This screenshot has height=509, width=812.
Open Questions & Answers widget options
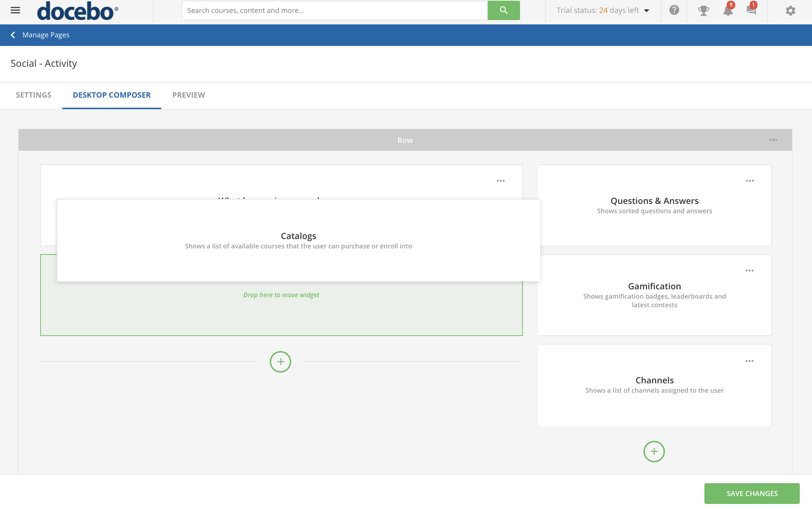point(750,181)
